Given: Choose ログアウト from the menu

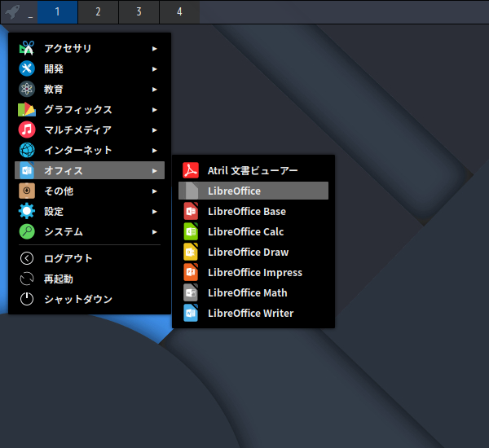Looking at the screenshot, I should [x=90, y=258].
